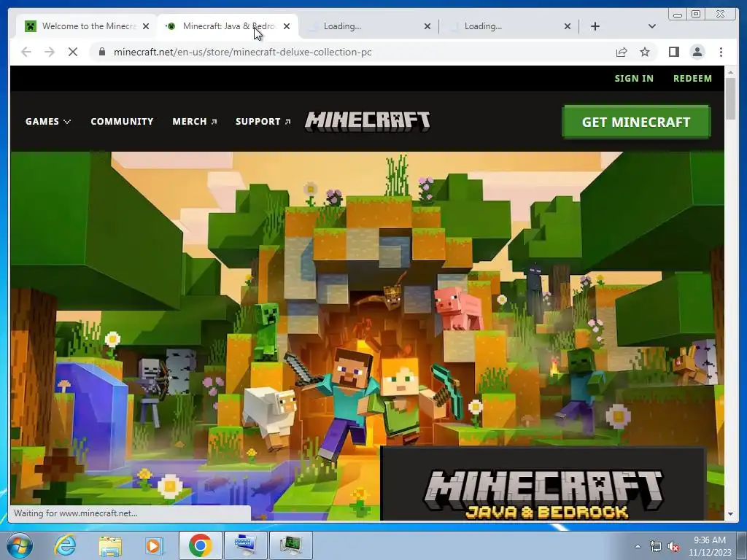
Task: Click the REDEEM link
Action: pos(692,79)
